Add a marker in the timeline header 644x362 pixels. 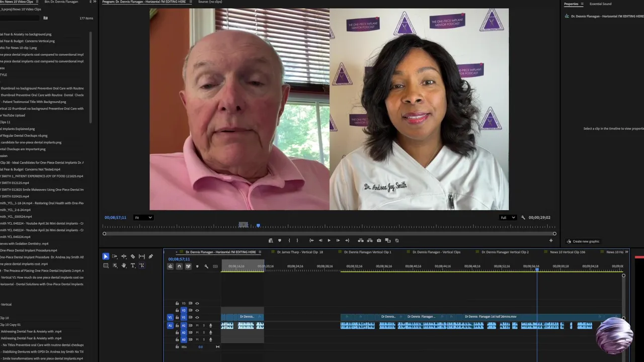tap(197, 266)
